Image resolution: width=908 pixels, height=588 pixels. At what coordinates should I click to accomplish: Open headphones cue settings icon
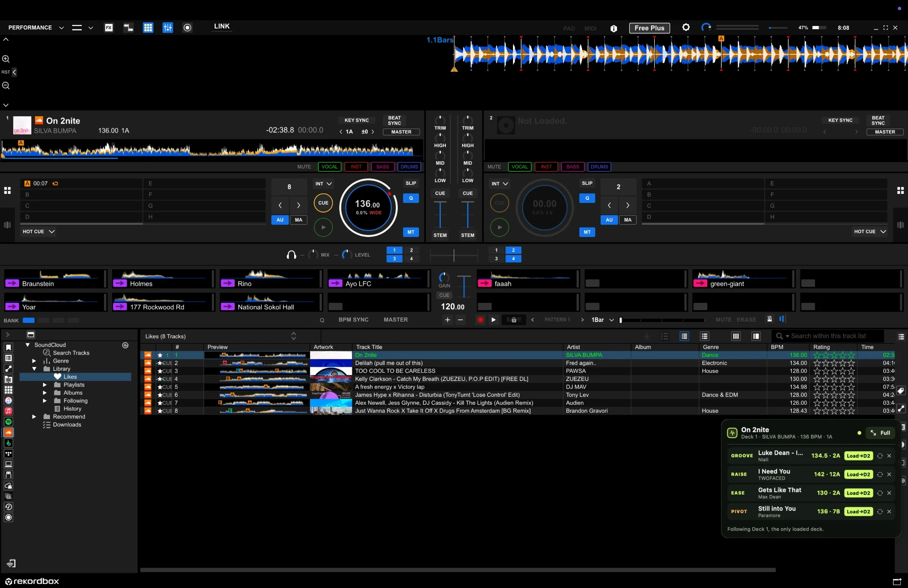291,255
